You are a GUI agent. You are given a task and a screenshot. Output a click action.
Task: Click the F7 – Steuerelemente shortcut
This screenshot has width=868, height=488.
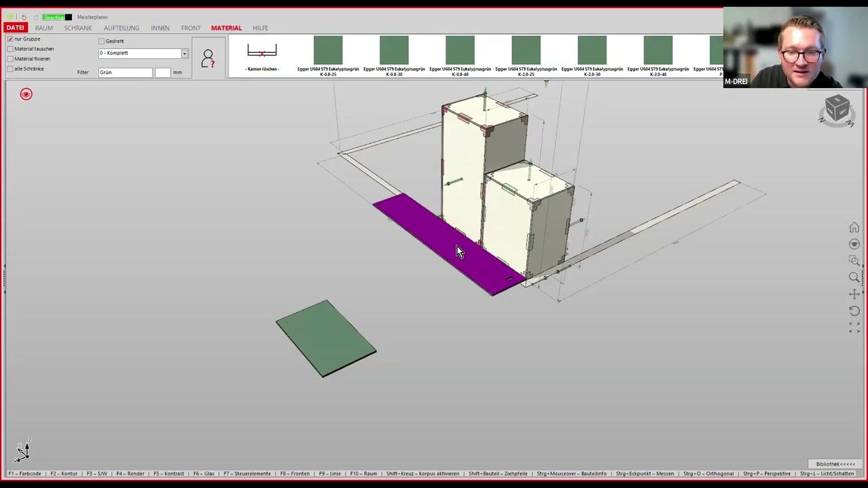click(x=247, y=474)
